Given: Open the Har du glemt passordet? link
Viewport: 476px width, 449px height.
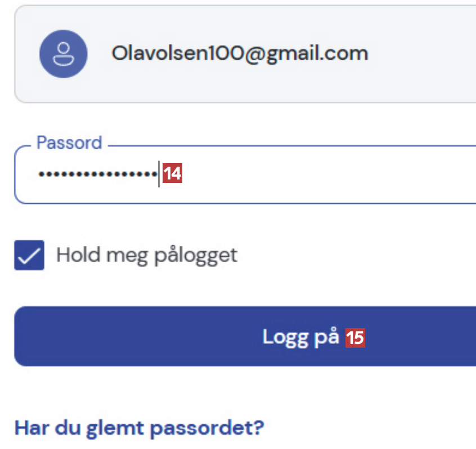Looking at the screenshot, I should tap(139, 427).
